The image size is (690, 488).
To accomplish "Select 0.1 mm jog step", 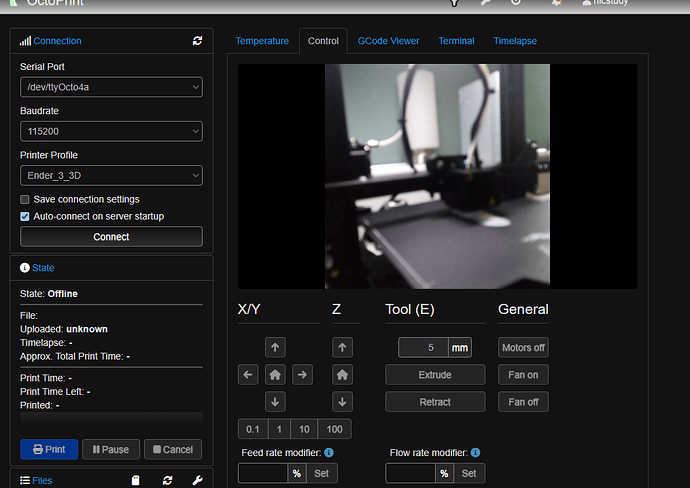I will tap(253, 429).
